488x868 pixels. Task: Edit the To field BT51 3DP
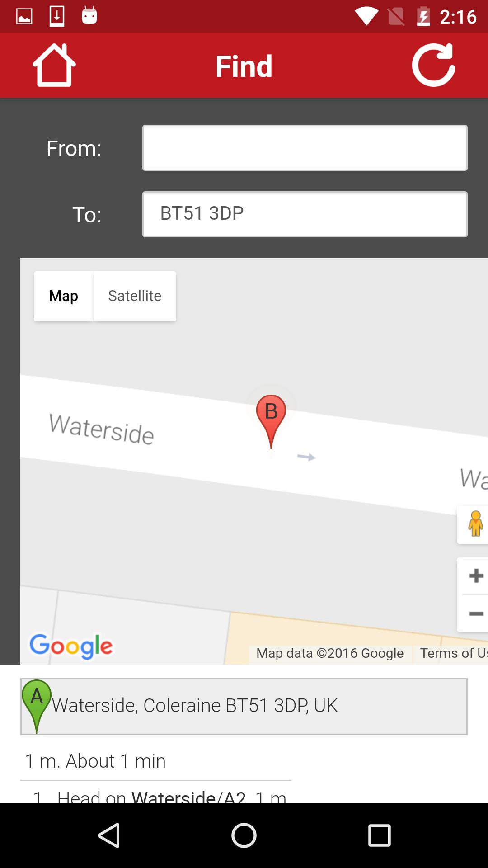305,214
